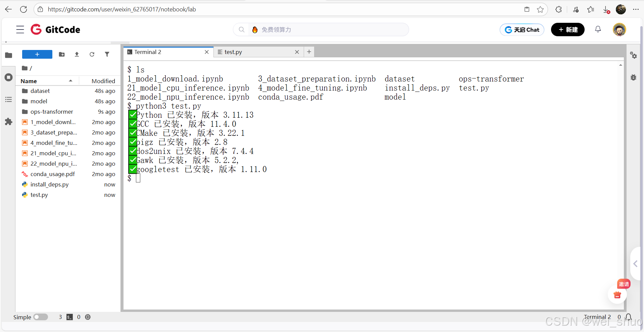
Task: Open the extension manager puzzle icon
Action: point(8,122)
